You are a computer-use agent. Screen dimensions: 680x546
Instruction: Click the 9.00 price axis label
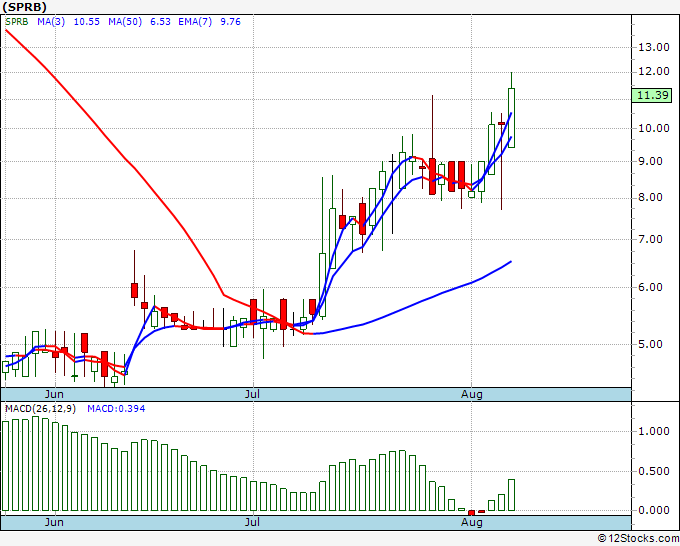point(651,161)
